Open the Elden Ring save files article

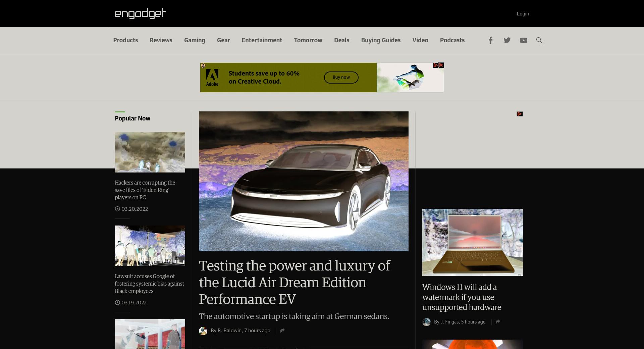click(x=145, y=190)
